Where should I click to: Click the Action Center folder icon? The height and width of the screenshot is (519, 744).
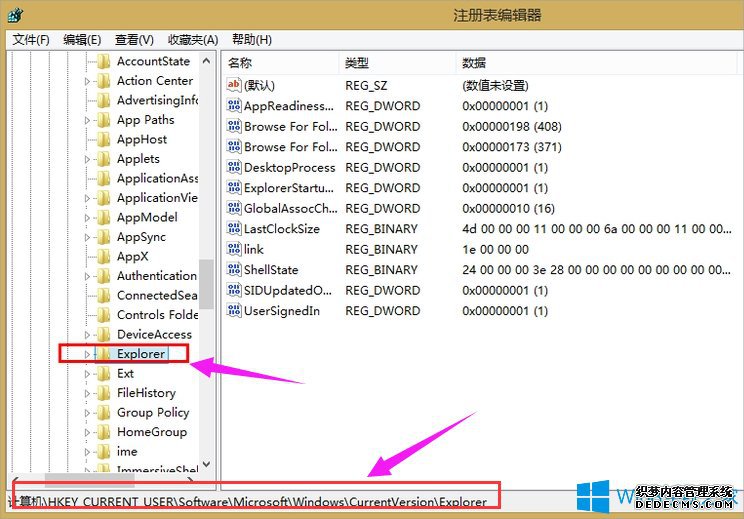[x=103, y=81]
